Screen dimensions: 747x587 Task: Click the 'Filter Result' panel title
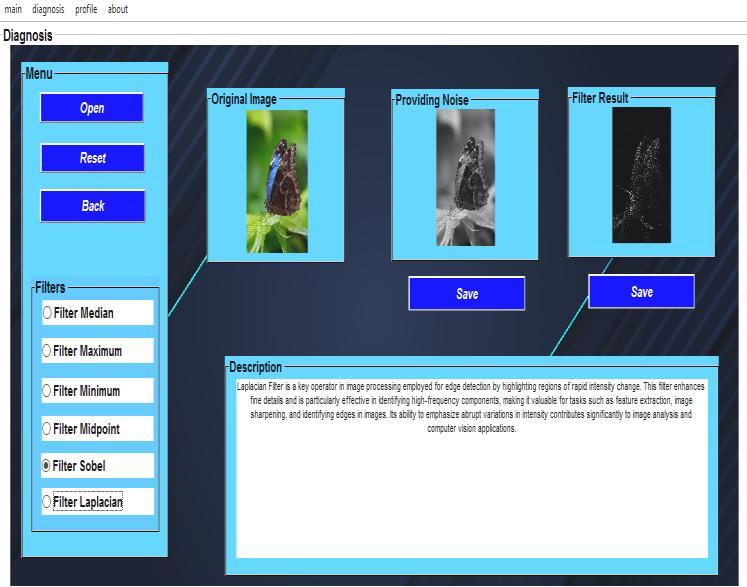pos(600,98)
